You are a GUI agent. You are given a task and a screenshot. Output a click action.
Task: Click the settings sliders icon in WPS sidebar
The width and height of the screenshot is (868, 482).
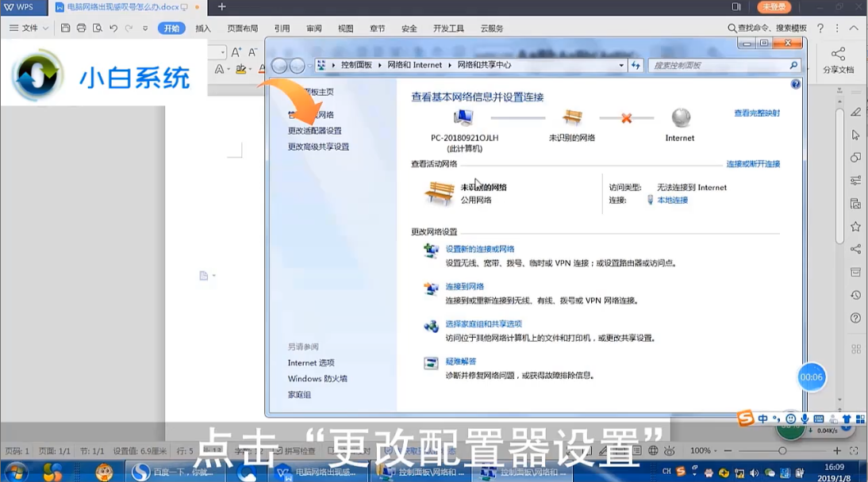pos(856,181)
